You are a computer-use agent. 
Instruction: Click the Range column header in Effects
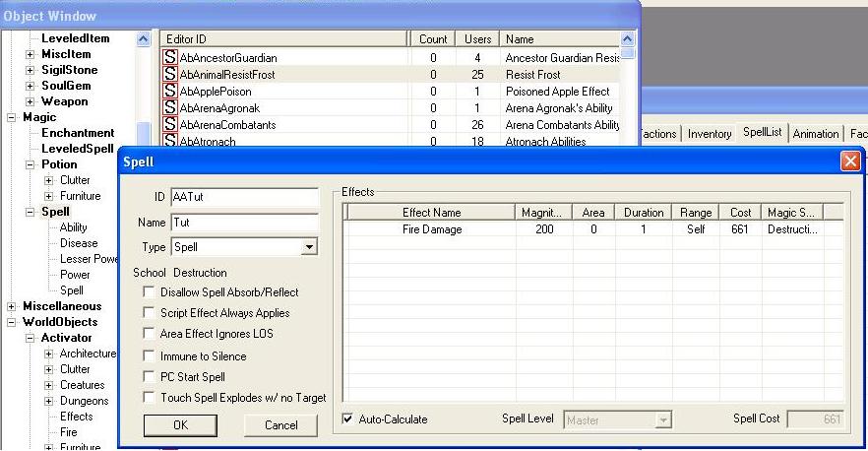pos(695,212)
